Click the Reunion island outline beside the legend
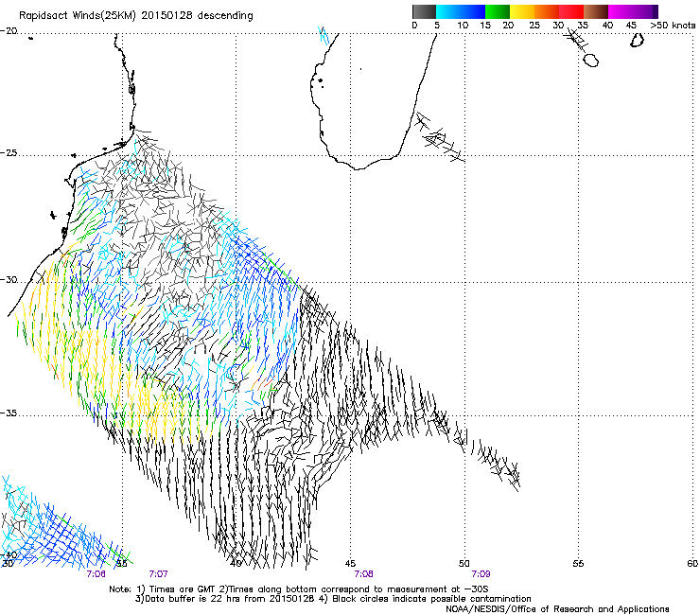700x615 pixels. click(x=591, y=61)
